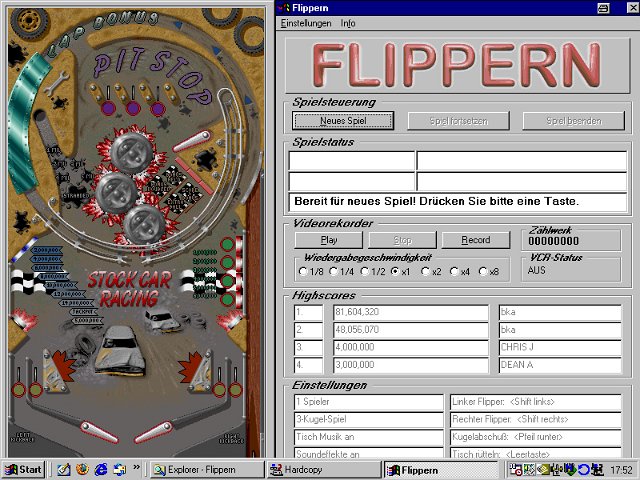Click the VCR-Status value AUS
The height and width of the screenshot is (480, 640).
536,270
